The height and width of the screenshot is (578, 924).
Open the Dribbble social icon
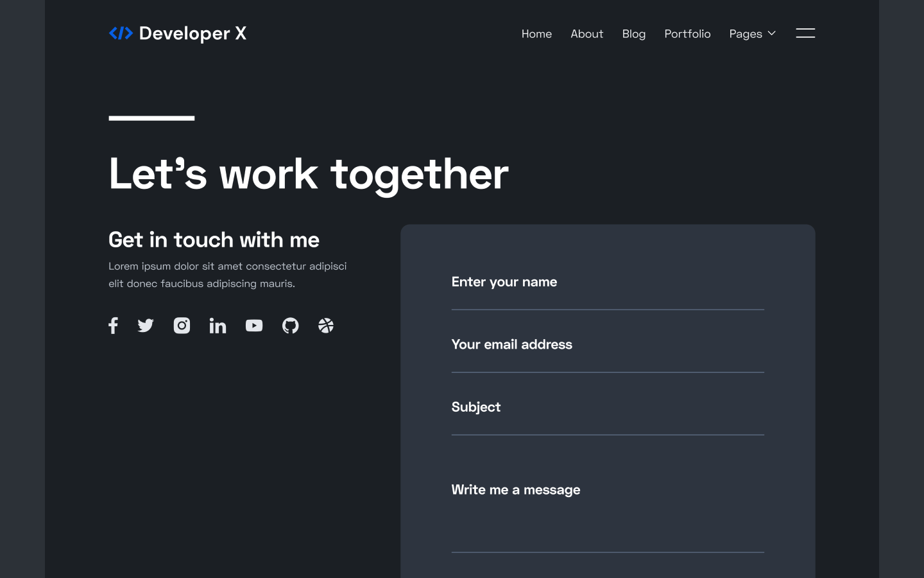(x=326, y=326)
